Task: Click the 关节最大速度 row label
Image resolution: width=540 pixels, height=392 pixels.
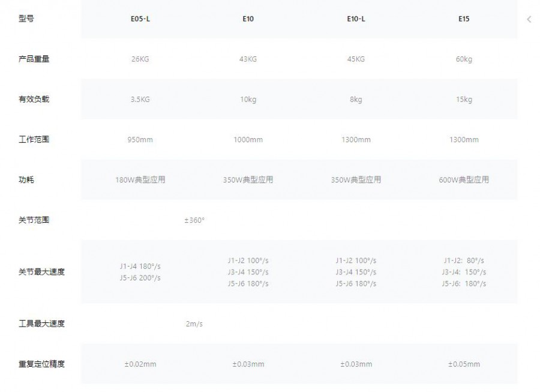Action: [x=41, y=272]
